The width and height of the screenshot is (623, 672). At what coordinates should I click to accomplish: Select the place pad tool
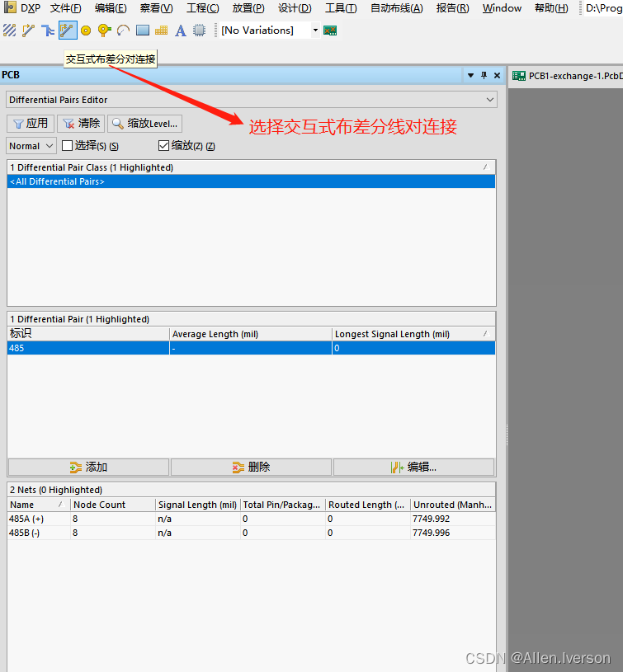click(86, 31)
